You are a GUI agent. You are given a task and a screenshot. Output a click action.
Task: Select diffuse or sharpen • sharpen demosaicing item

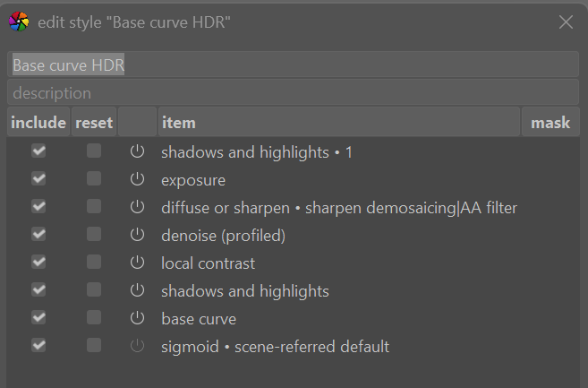[x=339, y=208]
